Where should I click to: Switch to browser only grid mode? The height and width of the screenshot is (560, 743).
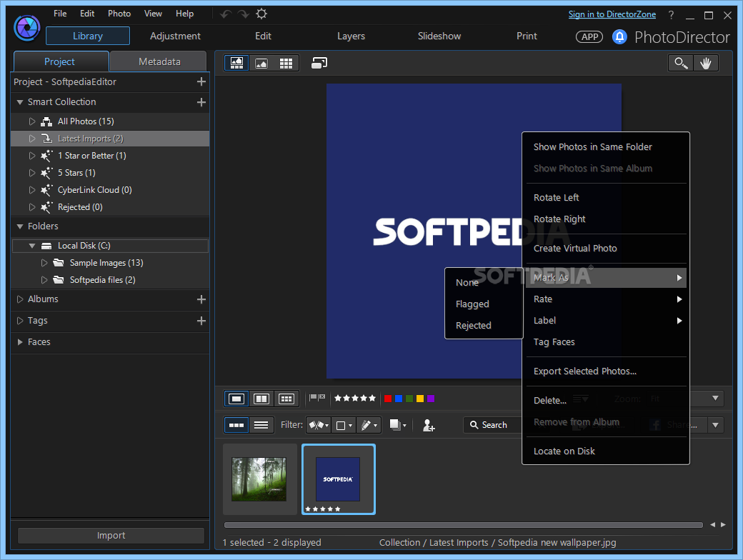click(286, 63)
